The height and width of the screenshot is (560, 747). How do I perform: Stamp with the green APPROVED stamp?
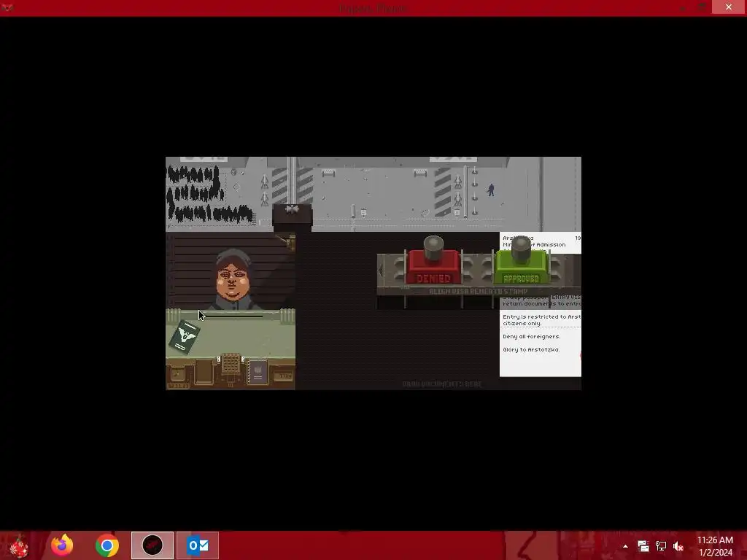[x=521, y=262]
